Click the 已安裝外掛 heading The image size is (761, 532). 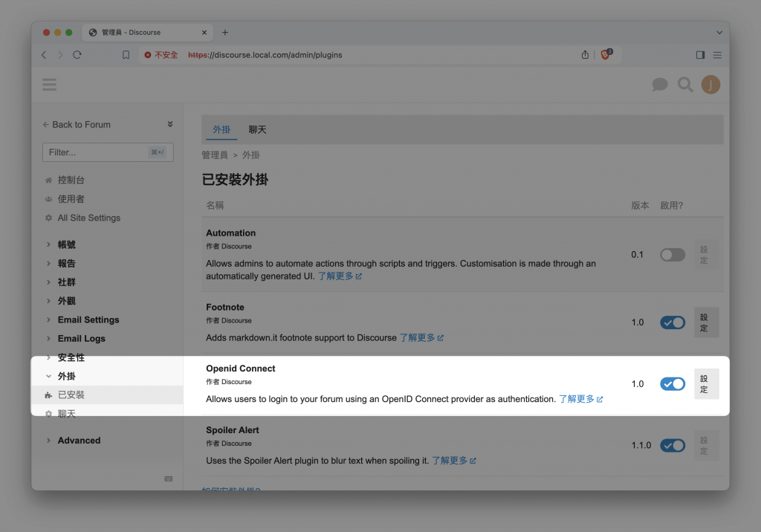pos(235,180)
